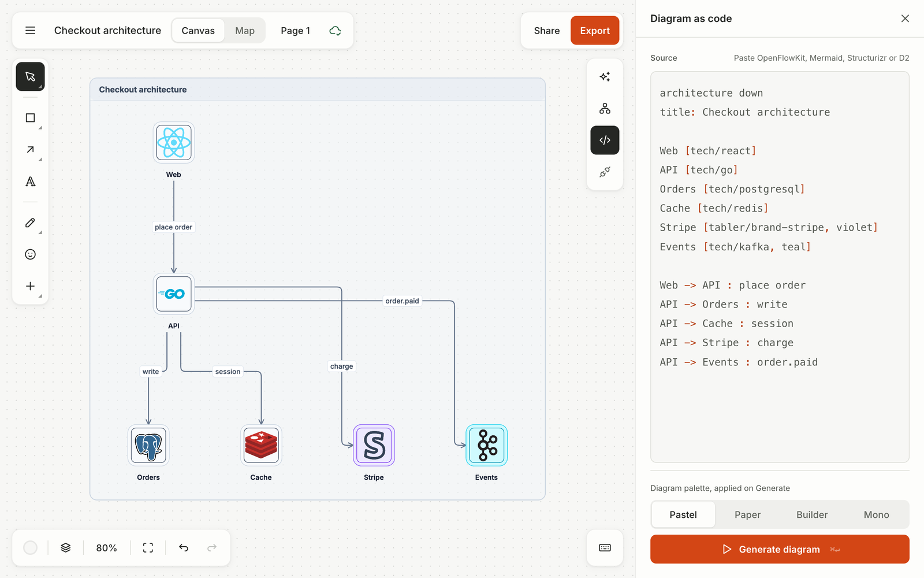The width and height of the screenshot is (924, 578).
Task: Choose the Mono palette
Action: point(876,514)
